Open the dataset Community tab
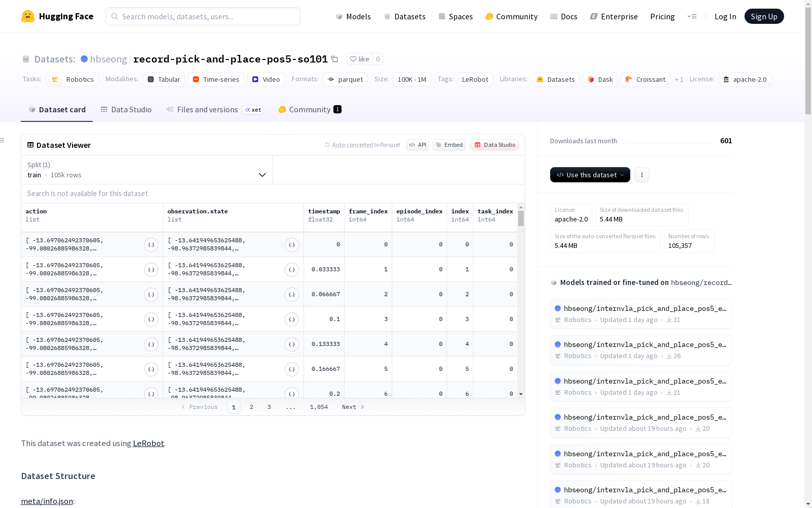The image size is (812, 508). tap(310, 110)
